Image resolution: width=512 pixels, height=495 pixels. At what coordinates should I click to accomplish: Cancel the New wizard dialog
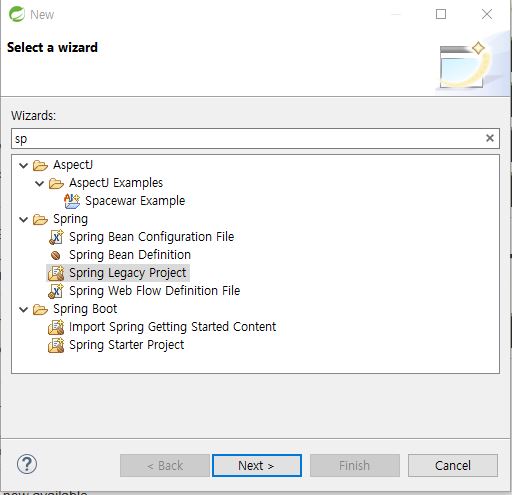[453, 465]
